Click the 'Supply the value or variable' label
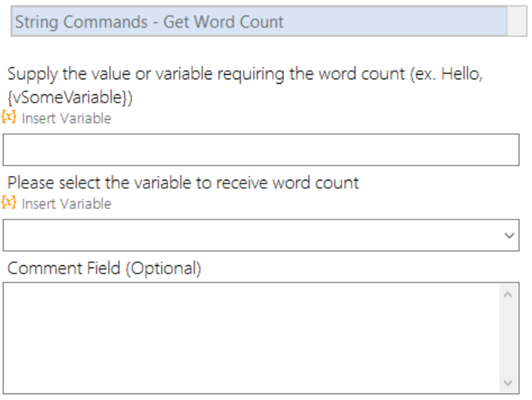This screenshot has width=532, height=400. pyautogui.click(x=109, y=74)
